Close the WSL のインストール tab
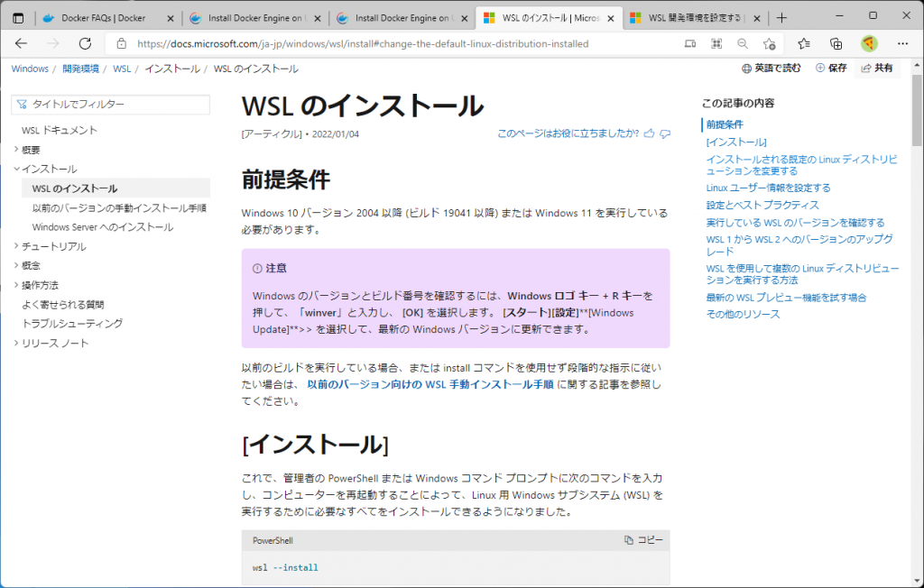 click(611, 18)
